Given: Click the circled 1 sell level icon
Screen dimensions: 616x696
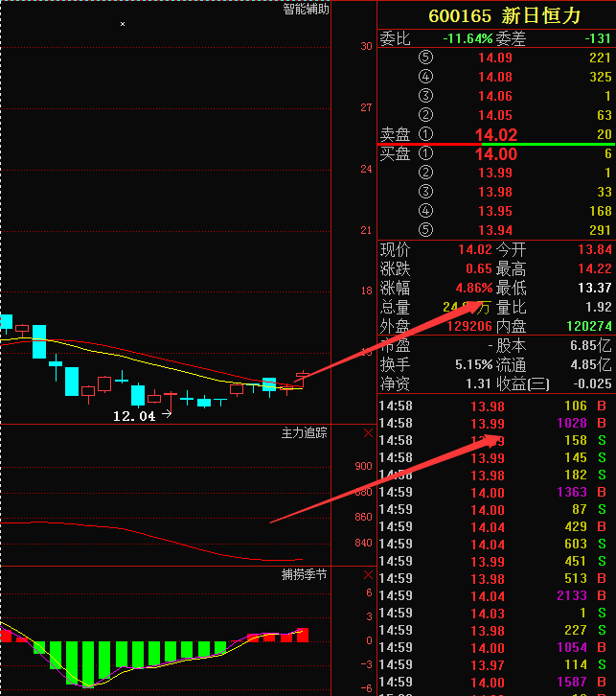Looking at the screenshot, I should click(426, 134).
